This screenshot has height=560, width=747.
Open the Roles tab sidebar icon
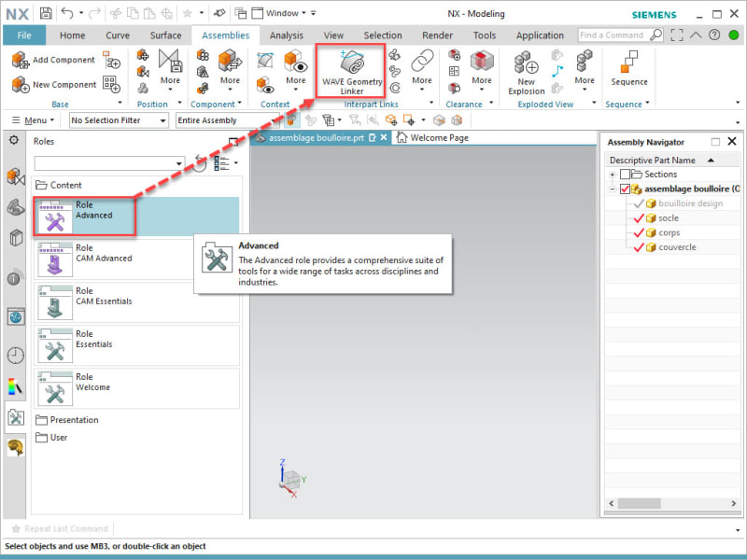(x=16, y=417)
